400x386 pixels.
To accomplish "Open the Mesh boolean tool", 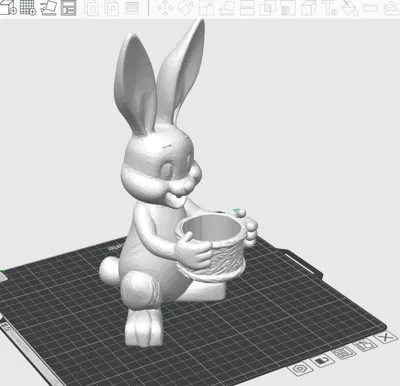I will (267, 8).
